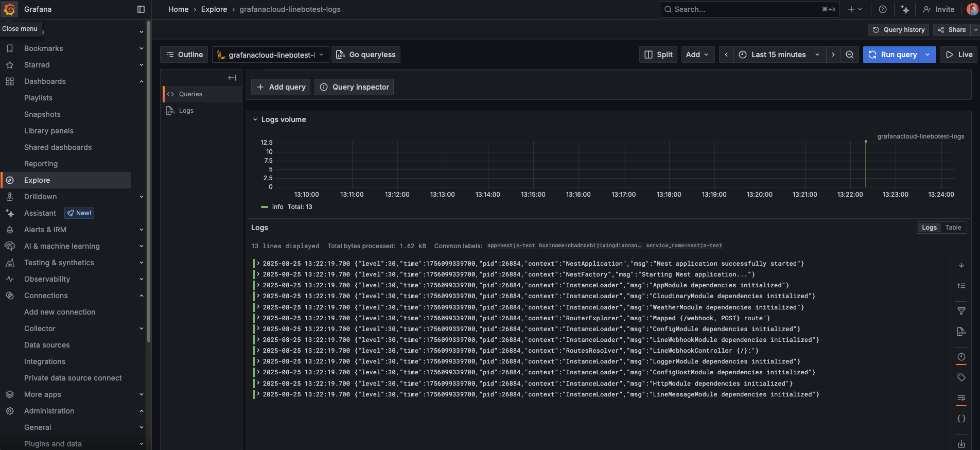Open Snapshots in sidebar
This screenshot has height=450, width=980.
pyautogui.click(x=42, y=114)
